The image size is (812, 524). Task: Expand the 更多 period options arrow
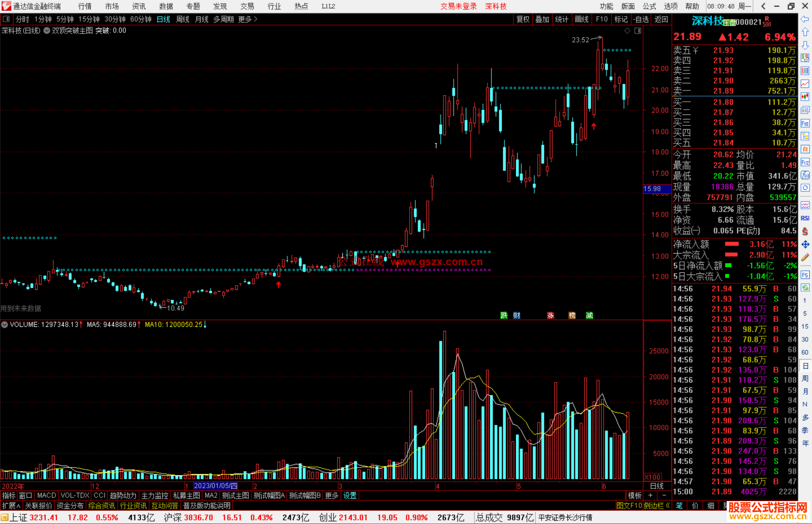(x=256, y=19)
